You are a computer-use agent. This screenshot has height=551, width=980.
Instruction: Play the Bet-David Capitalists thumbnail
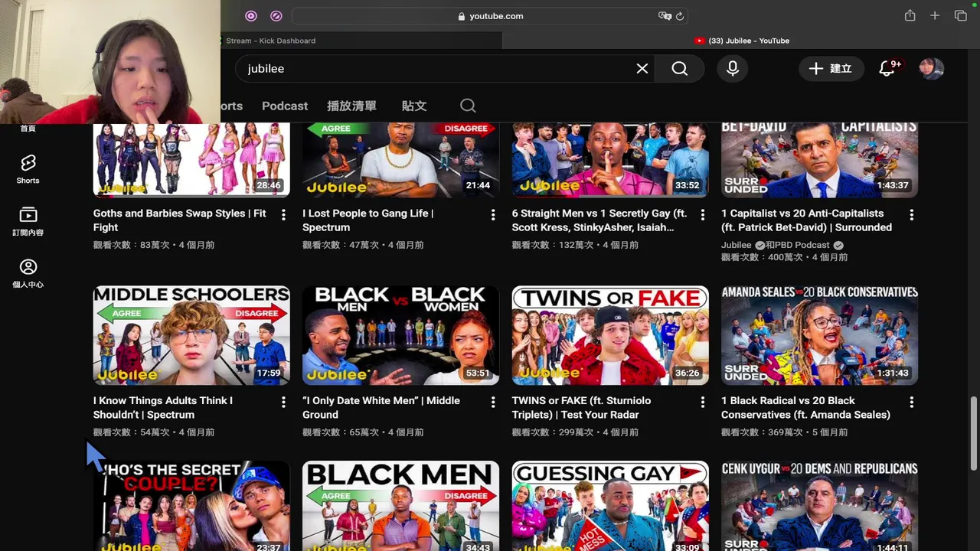(819, 159)
